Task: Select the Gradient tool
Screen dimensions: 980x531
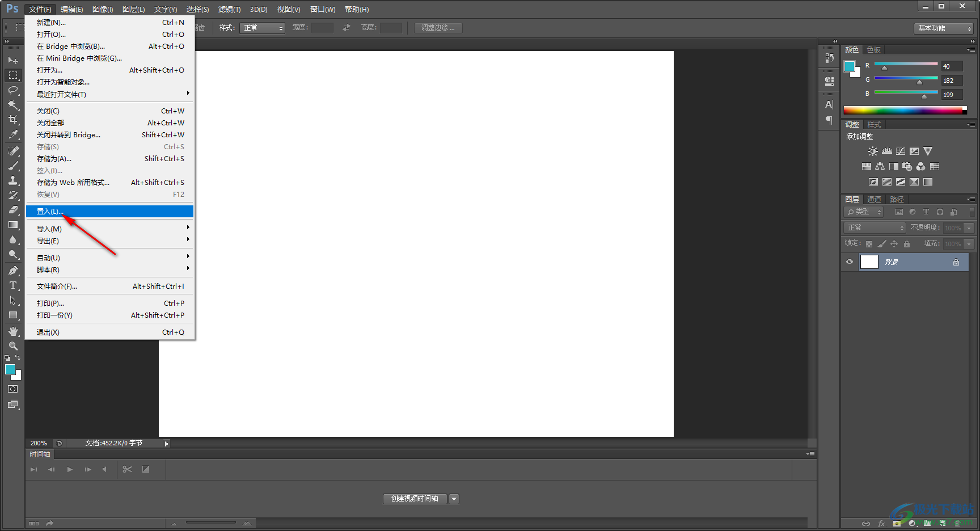Action: (13, 225)
